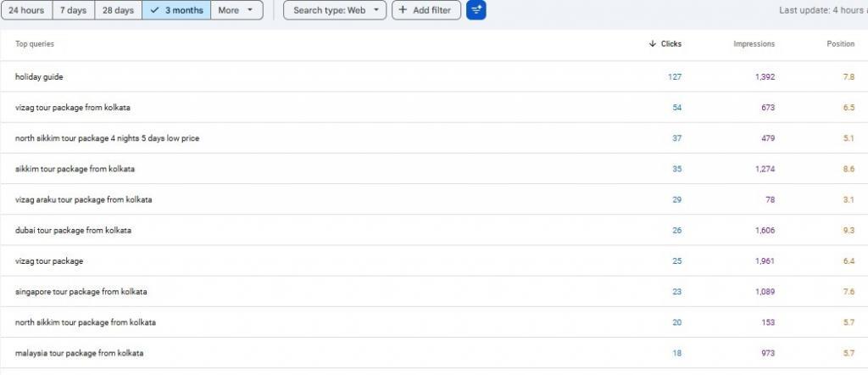
Task: Open 'sikkim tour package from kolkata' query
Action: pyautogui.click(x=434, y=169)
